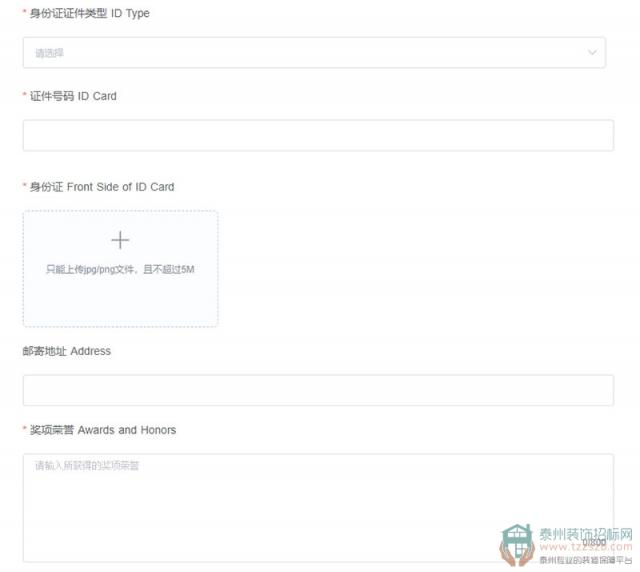Viewport: 640px width, 572px height.
Task: Click the Front Side of ID Card label
Action: pyautogui.click(x=102, y=187)
